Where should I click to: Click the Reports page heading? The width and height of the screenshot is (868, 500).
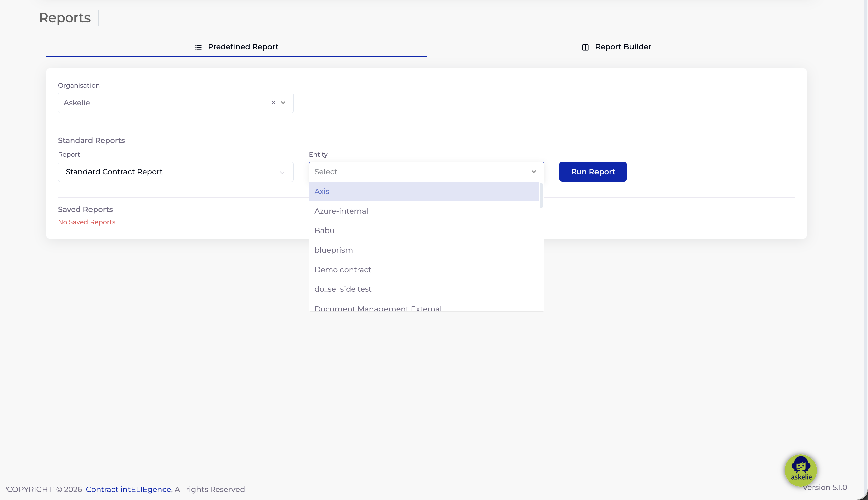coord(65,18)
